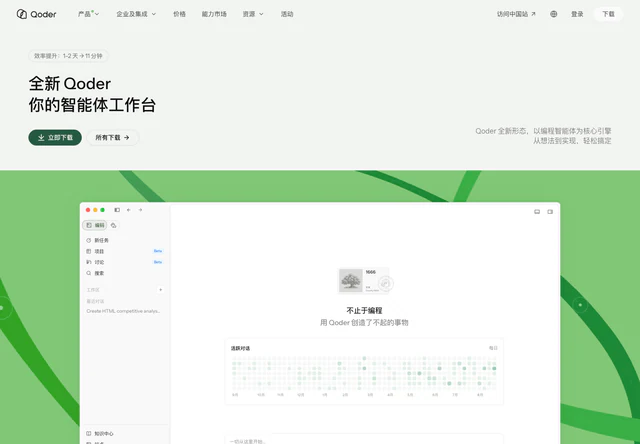Open the 产品 dropdown menu
Screen dimensions: 640x444
click(88, 14)
